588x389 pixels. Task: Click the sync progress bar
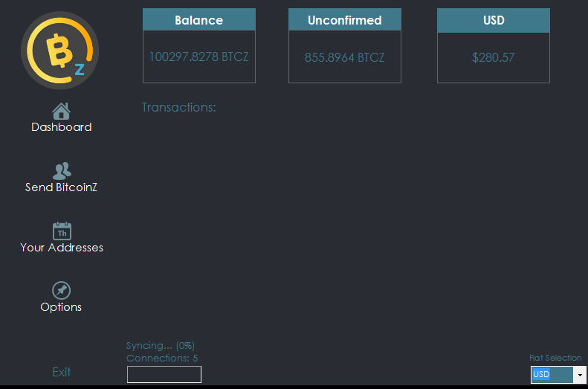coord(164,374)
